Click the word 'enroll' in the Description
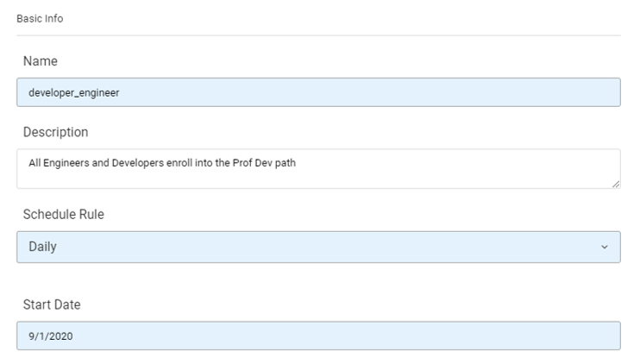The image size is (640, 364). click(x=179, y=162)
